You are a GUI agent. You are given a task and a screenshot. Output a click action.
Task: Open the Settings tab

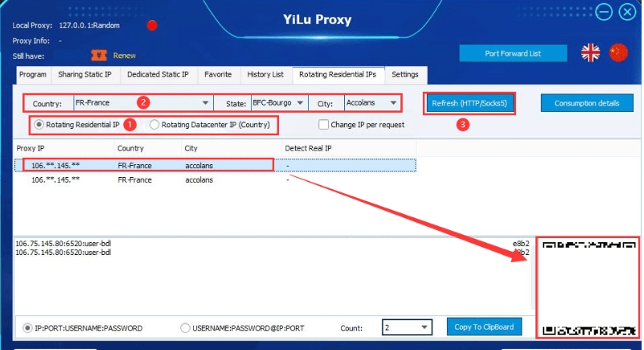[x=405, y=75]
